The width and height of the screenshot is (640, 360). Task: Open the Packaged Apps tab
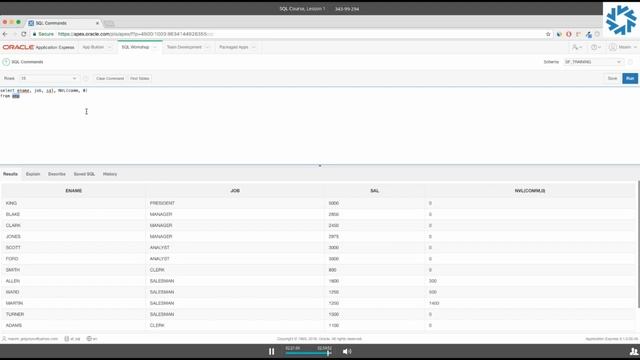233,47
